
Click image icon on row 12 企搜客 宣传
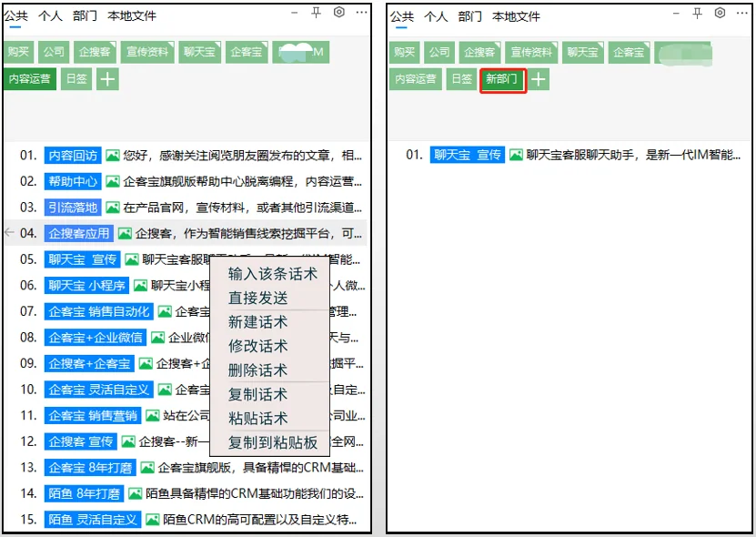tap(128, 441)
